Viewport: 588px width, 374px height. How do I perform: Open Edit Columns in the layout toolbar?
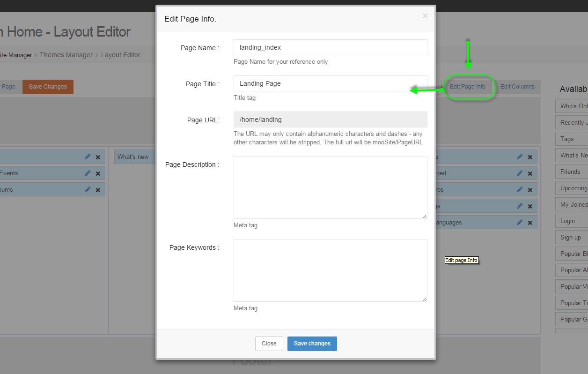[517, 87]
